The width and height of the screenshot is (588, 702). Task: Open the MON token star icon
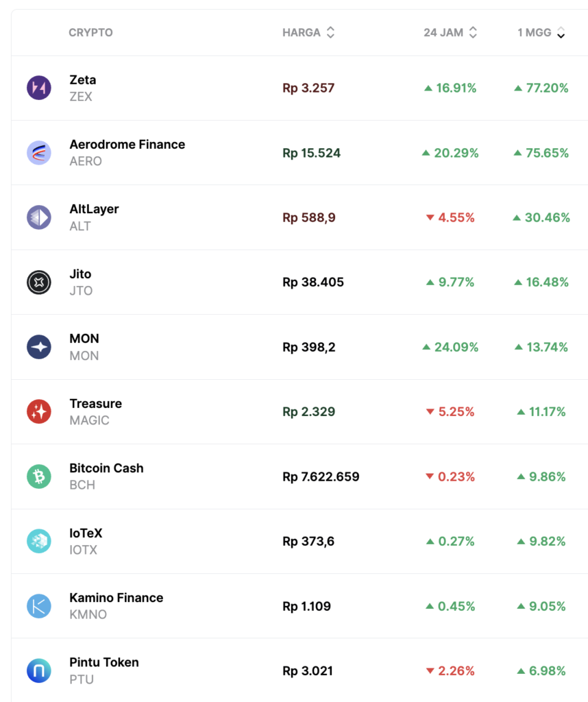39,347
